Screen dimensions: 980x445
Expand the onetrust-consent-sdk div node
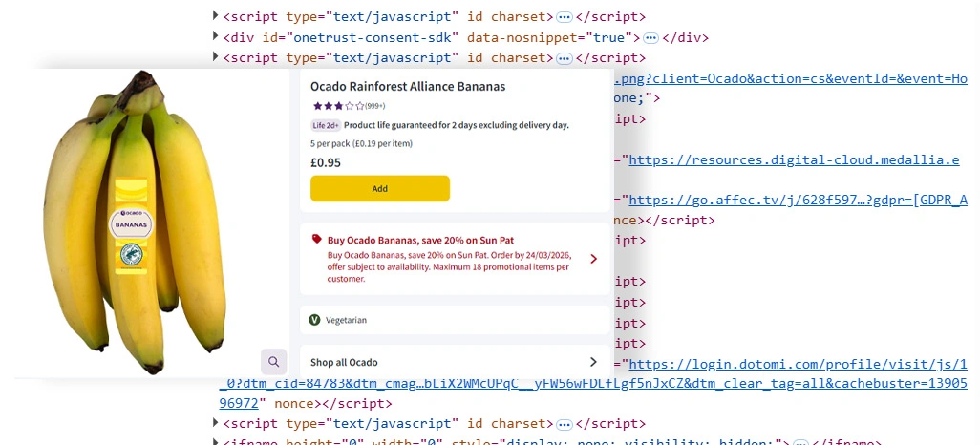216,37
